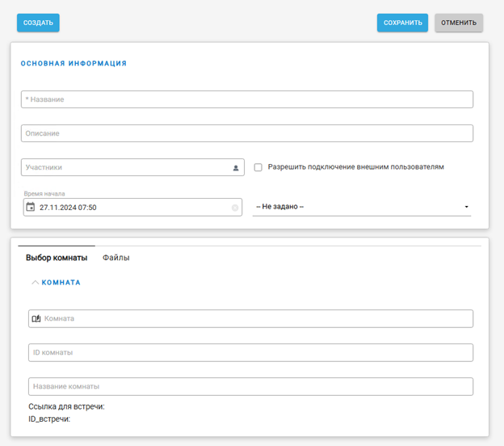Open the «Не задано» dropdown
504x446 pixels.
click(x=361, y=207)
